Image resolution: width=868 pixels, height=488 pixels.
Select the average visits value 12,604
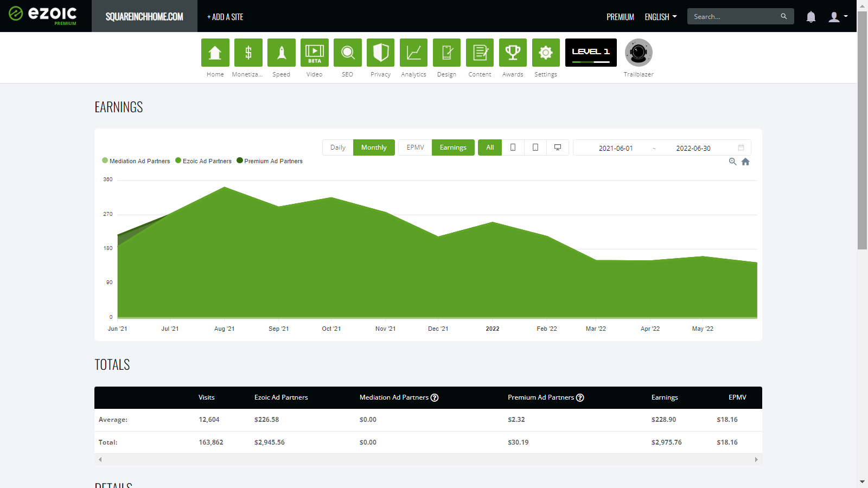coord(209,420)
